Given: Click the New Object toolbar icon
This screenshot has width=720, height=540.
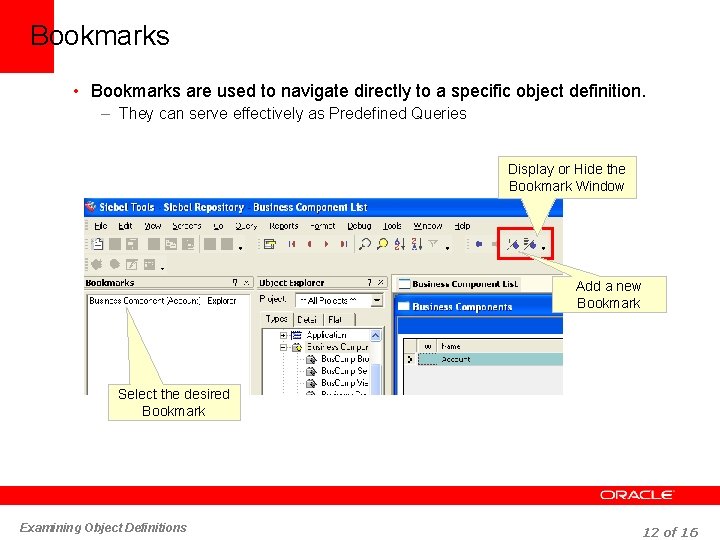Looking at the screenshot, I should point(98,244).
